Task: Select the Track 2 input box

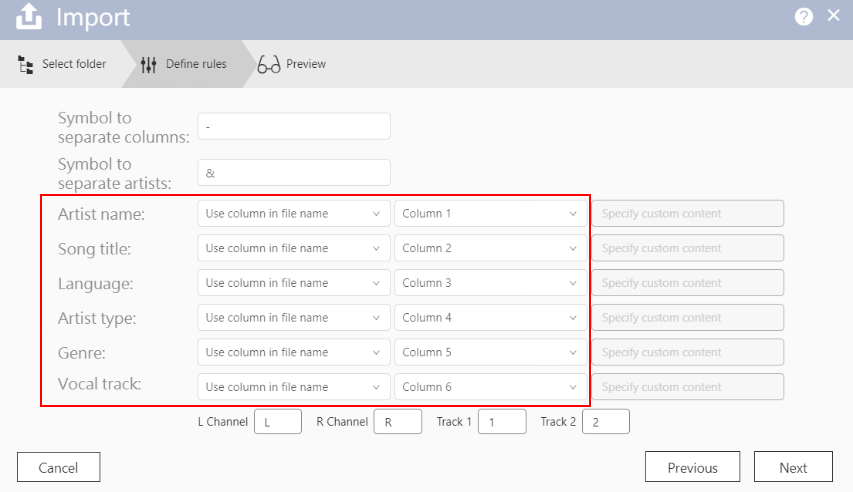Action: (605, 422)
